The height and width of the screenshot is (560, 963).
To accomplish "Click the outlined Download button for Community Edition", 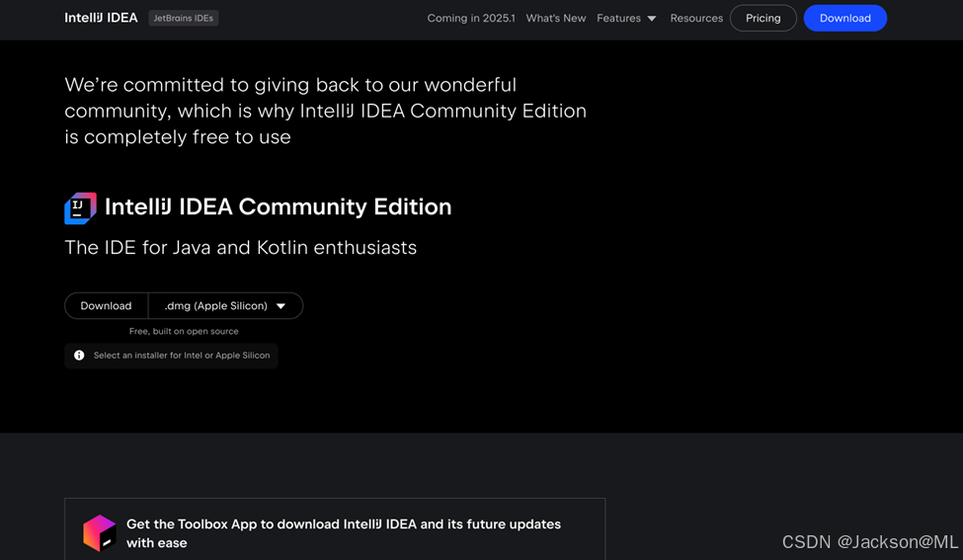I will click(x=106, y=306).
